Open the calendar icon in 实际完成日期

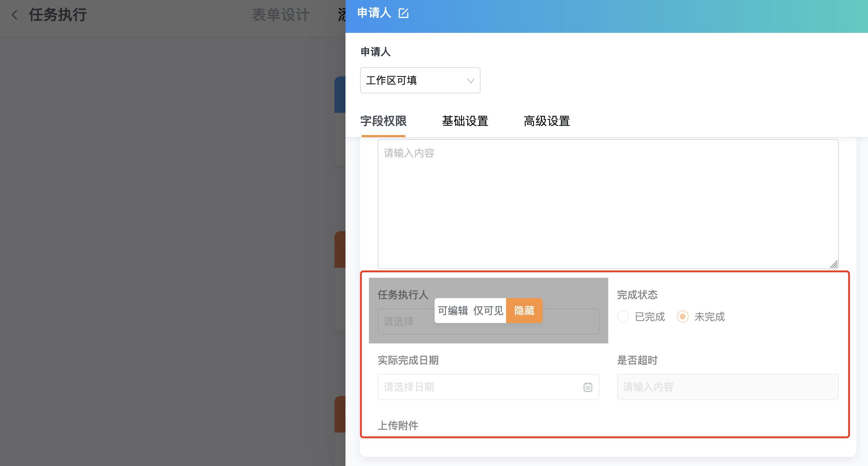[588, 387]
